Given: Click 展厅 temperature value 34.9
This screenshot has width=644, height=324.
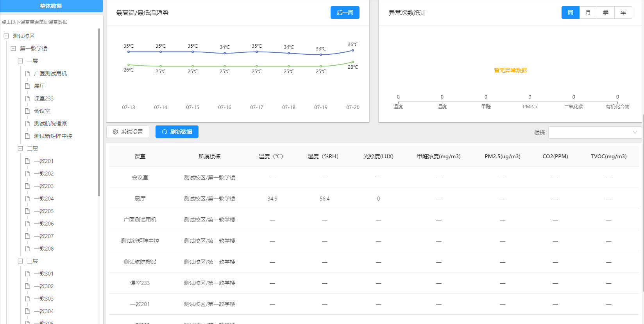Looking at the screenshot, I should point(272,199).
